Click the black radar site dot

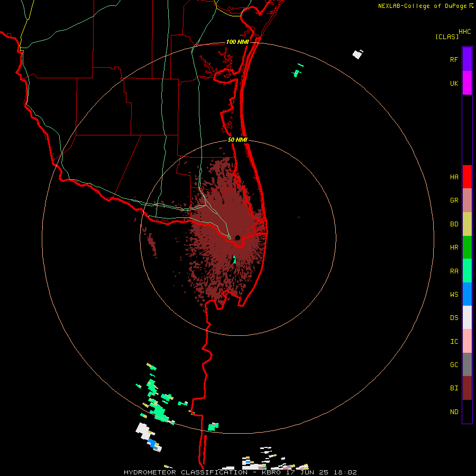(237, 237)
